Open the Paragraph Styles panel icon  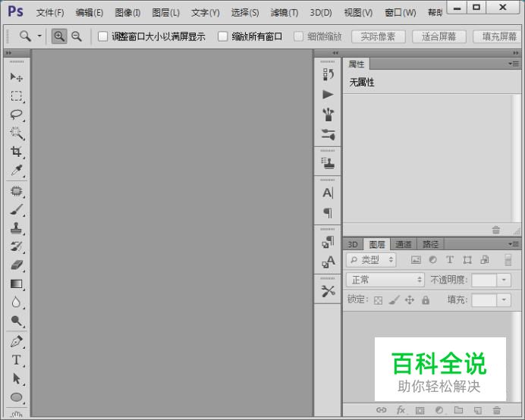coord(328,242)
